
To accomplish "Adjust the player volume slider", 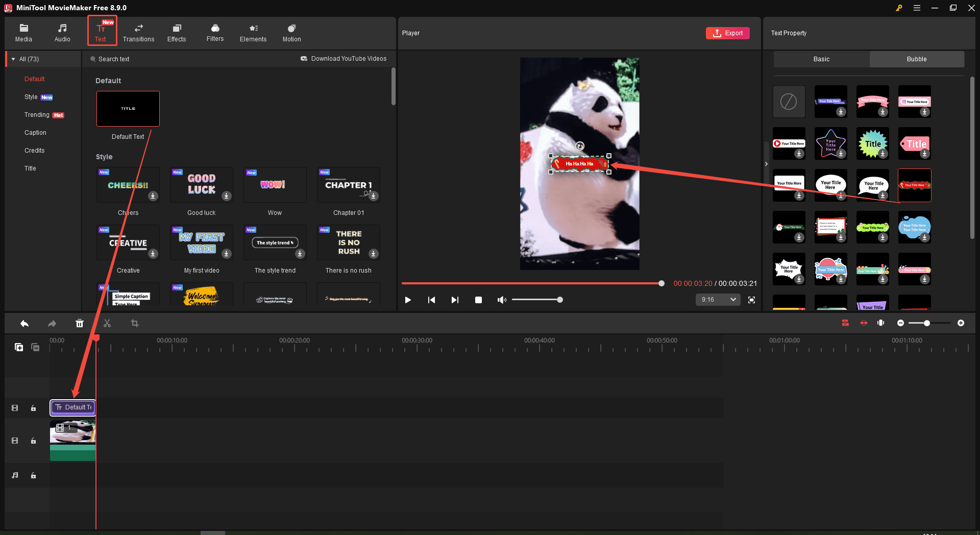I will 536,300.
